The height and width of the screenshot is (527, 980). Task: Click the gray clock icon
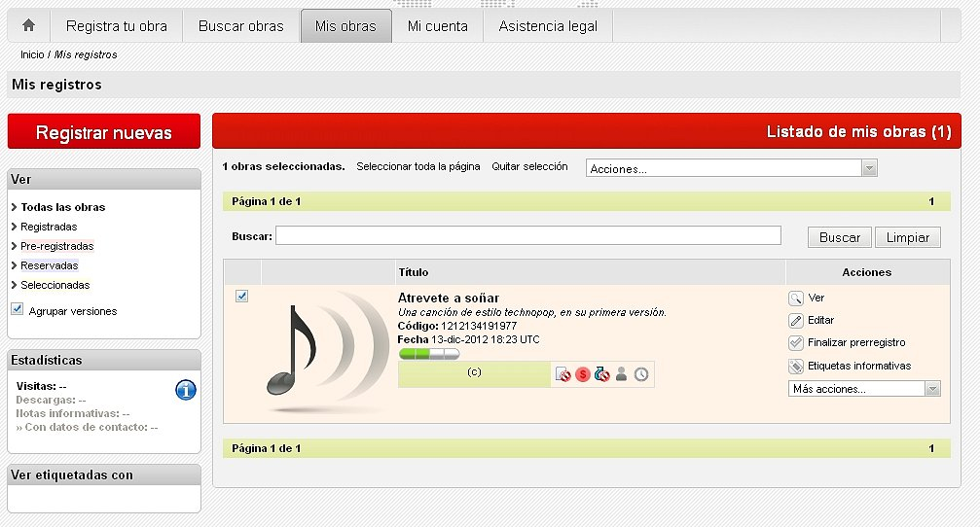pos(641,374)
